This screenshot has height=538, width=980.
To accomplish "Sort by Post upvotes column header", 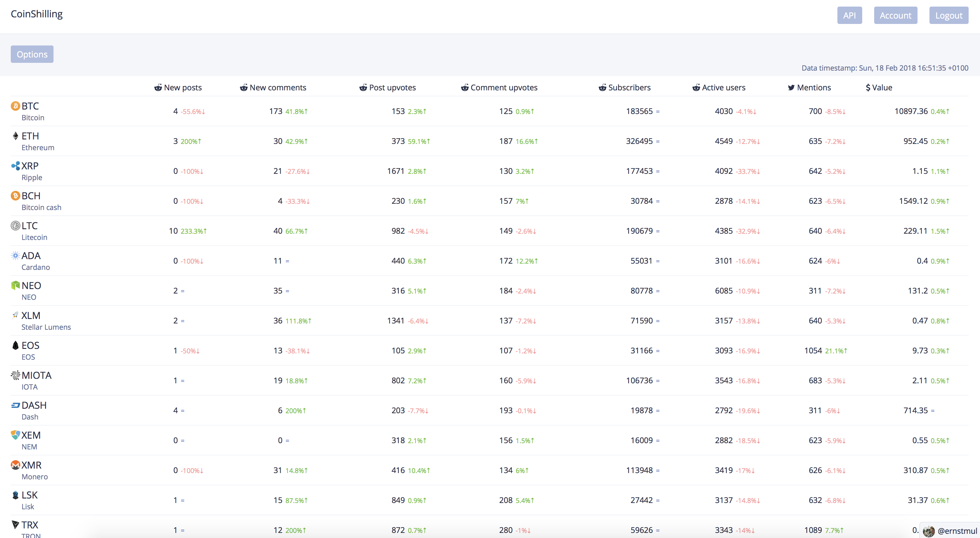I will [392, 88].
